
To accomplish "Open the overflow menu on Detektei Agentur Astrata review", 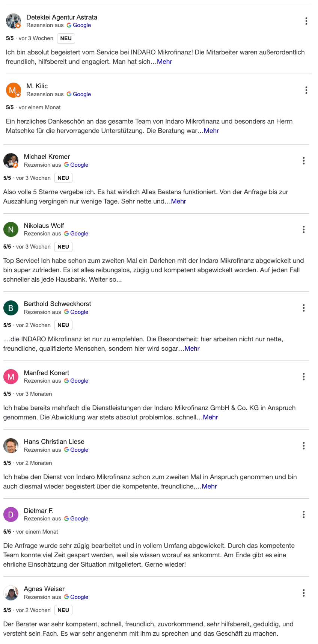I will [x=306, y=21].
